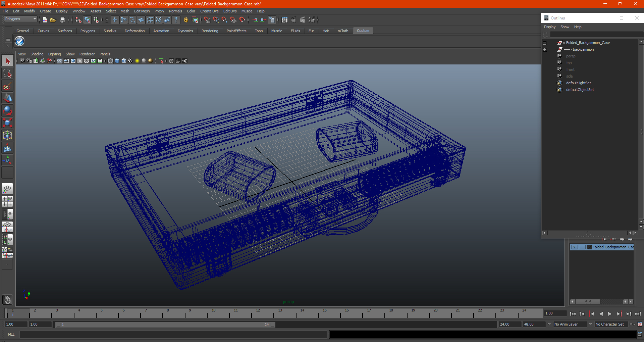Click the Save scene icon
Screen dimensions: 644x342
[62, 20]
